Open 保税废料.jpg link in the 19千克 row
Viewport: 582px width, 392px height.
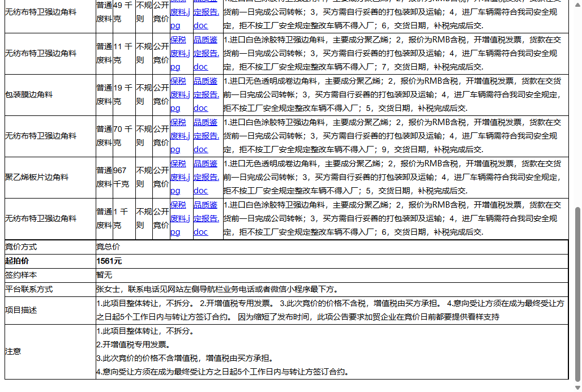(180, 94)
